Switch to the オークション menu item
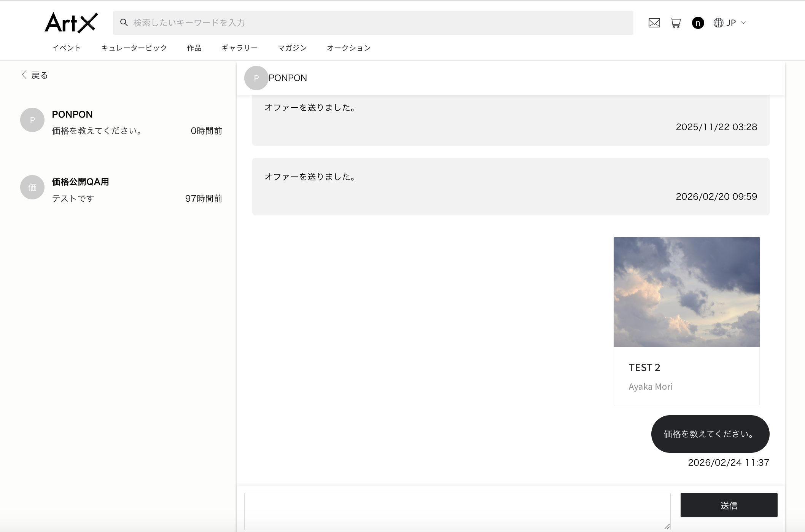This screenshot has width=805, height=532. 348,48
